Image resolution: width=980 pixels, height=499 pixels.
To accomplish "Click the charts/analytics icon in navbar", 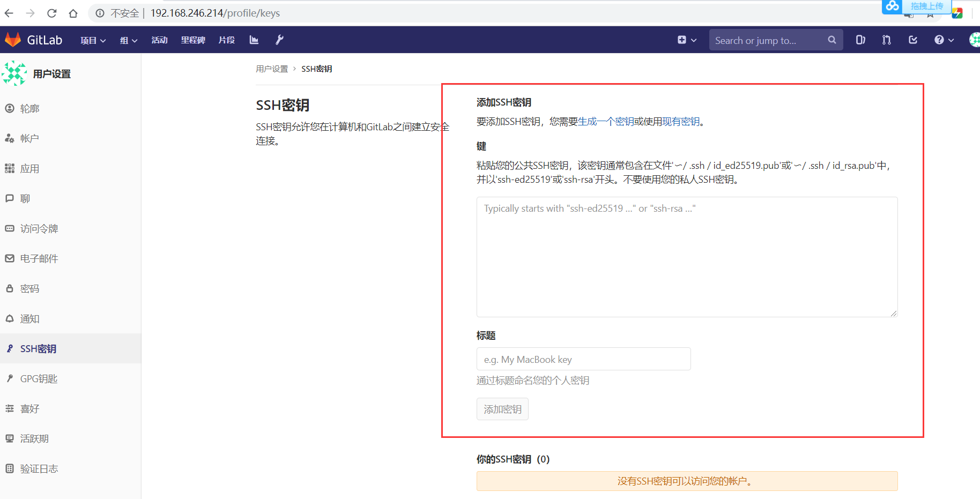I will tap(254, 40).
